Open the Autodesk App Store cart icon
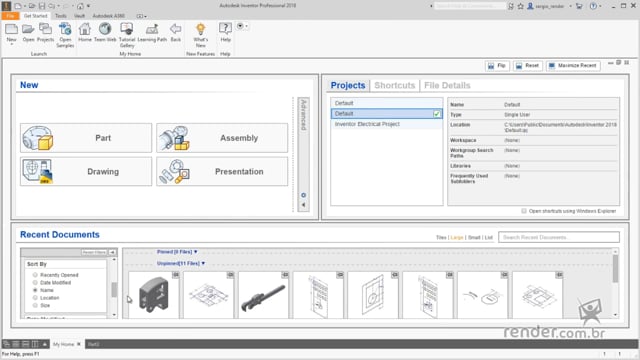 click(579, 6)
